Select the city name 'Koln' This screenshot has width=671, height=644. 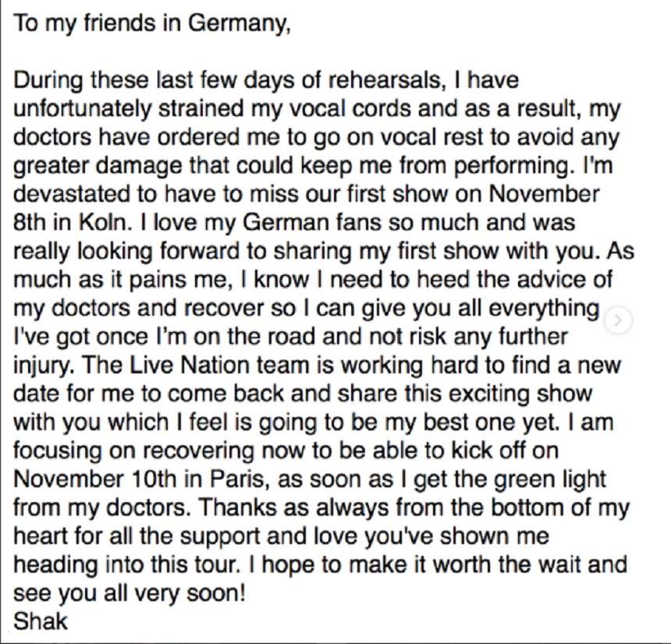[105, 222]
